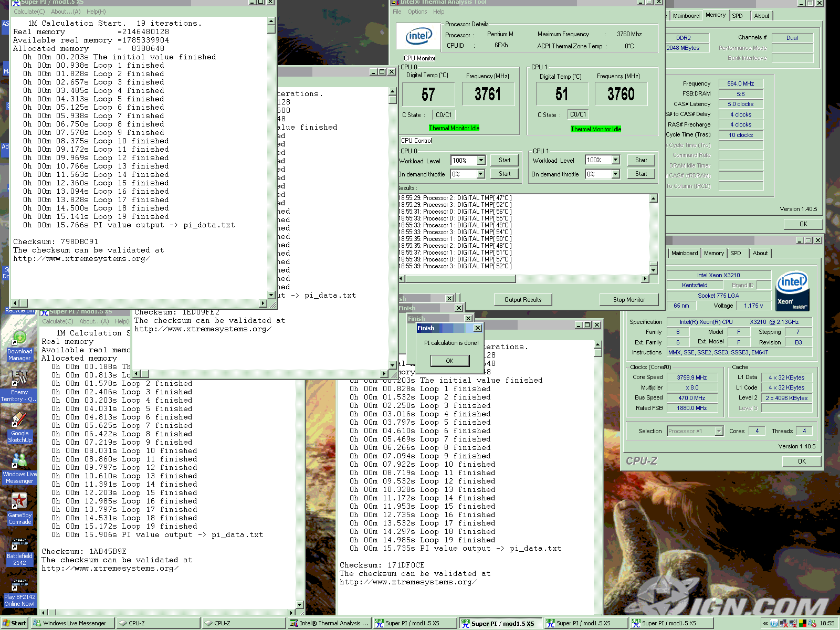Screen dimensions: 840x630
Task: Click the CPU 0 digital temperature reading 57
Action: (x=428, y=94)
